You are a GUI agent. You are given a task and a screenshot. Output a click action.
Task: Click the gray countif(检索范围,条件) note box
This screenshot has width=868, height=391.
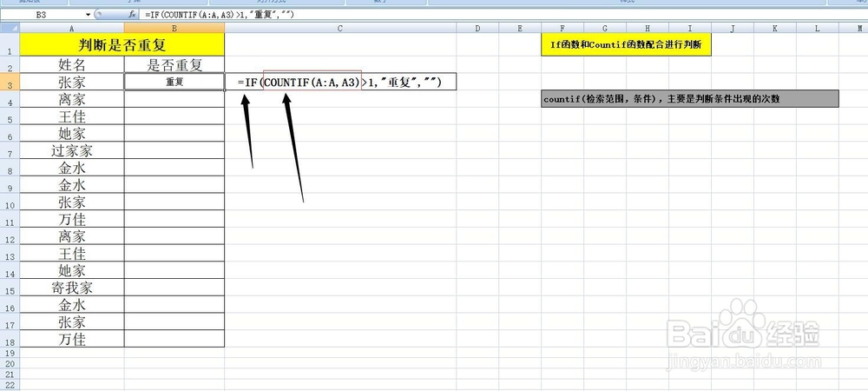point(690,99)
